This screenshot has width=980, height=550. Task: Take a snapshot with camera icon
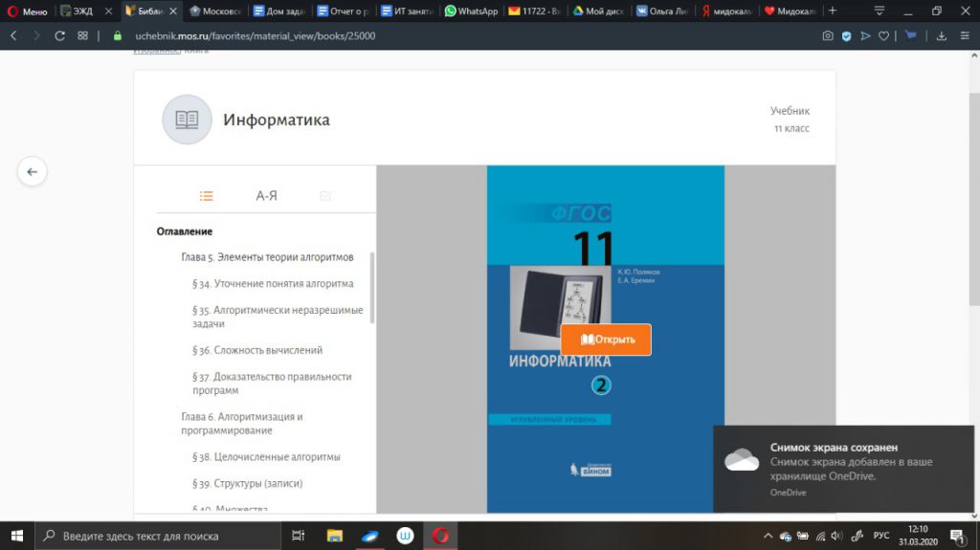click(828, 36)
